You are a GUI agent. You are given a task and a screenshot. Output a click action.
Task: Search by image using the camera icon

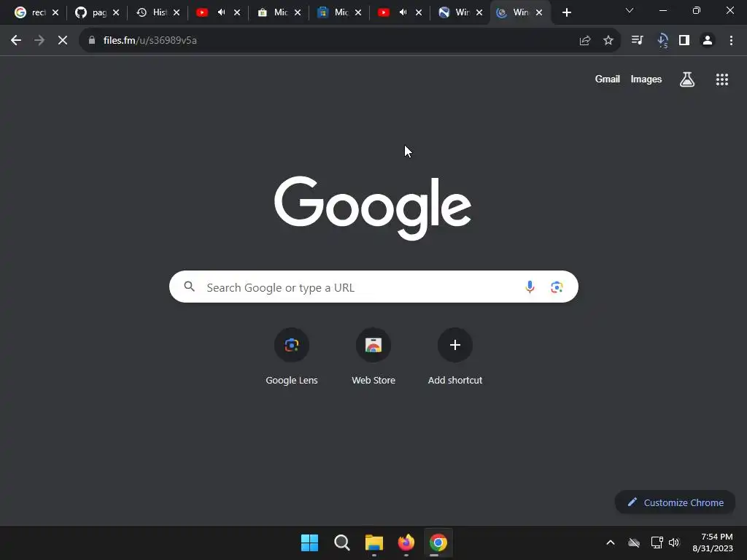(557, 287)
